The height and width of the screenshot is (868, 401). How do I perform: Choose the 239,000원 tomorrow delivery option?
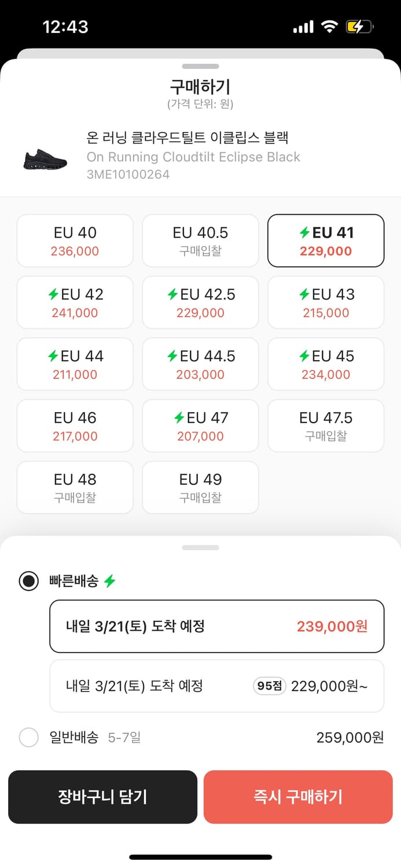click(x=216, y=626)
